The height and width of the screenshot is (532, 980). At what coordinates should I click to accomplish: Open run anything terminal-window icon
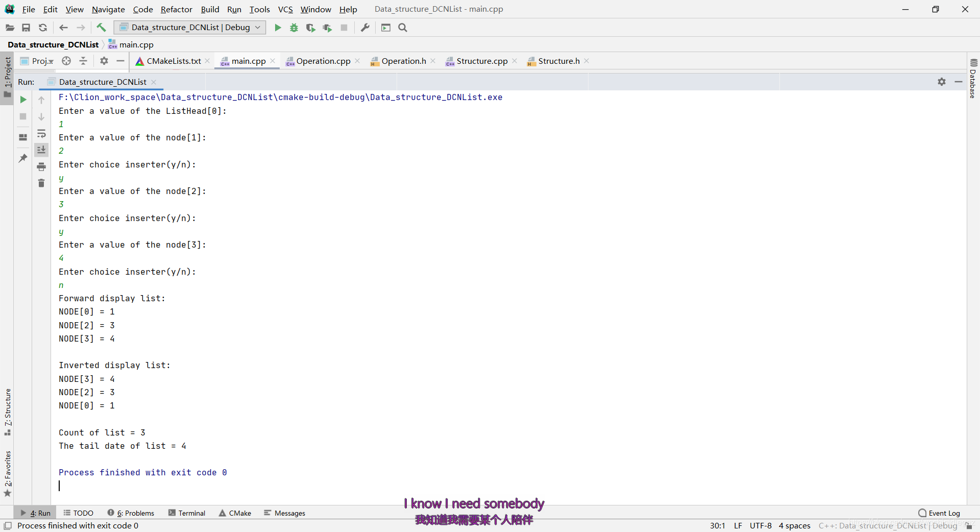click(386, 28)
